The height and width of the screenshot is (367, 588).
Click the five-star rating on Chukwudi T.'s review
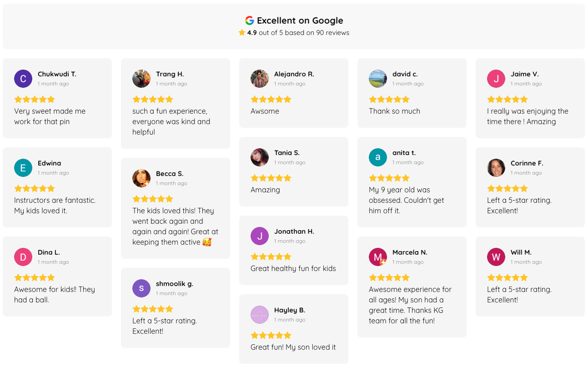(x=34, y=99)
